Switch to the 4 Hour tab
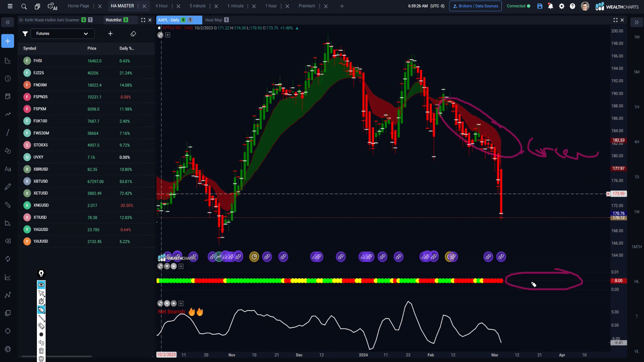Image resolution: width=644 pixels, height=362 pixels. (162, 6)
